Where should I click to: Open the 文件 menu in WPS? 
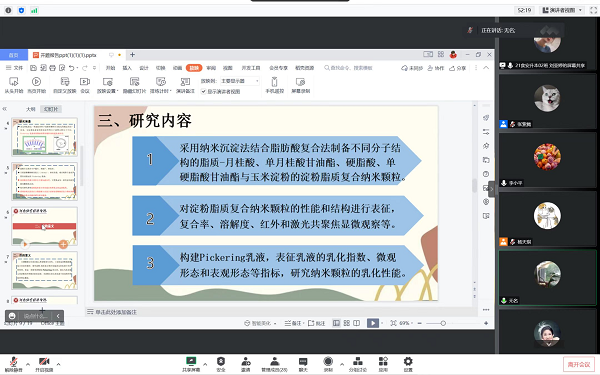[15, 68]
